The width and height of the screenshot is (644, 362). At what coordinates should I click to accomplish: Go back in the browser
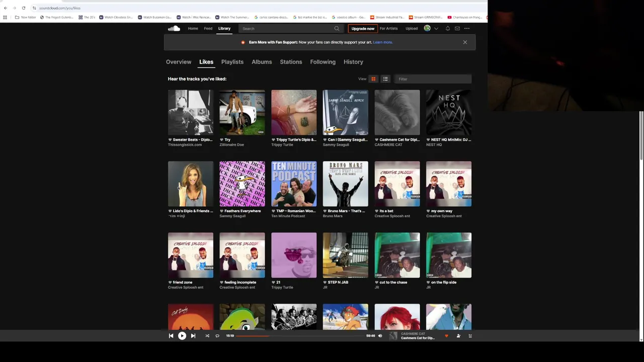tap(5, 8)
